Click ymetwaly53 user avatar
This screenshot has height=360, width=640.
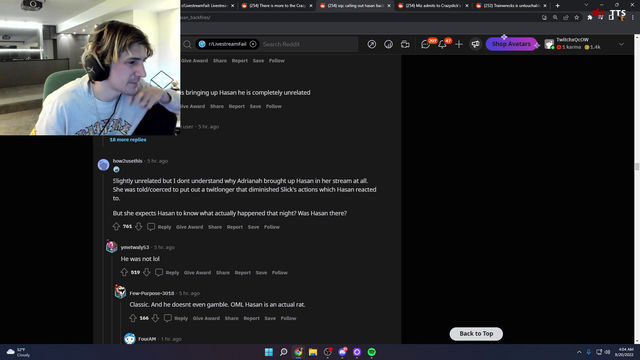(111, 246)
